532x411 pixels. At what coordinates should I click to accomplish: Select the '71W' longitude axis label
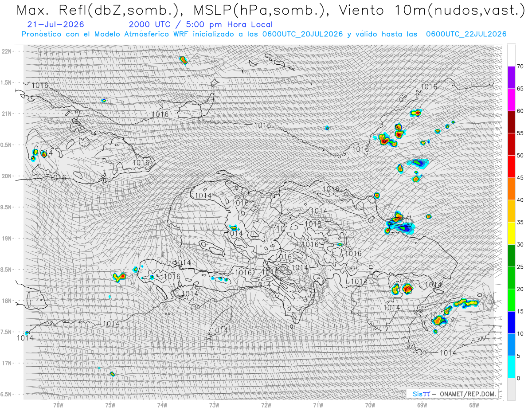coord(318,405)
